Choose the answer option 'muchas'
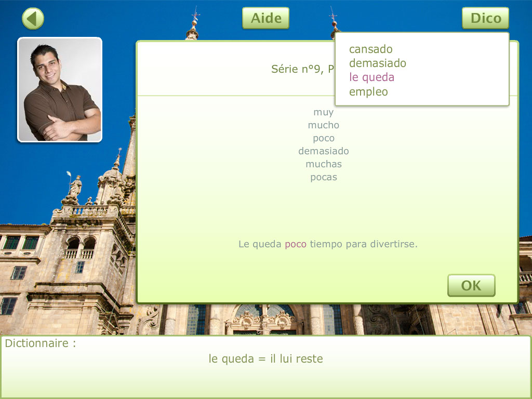The height and width of the screenshot is (399, 532). [x=323, y=164]
